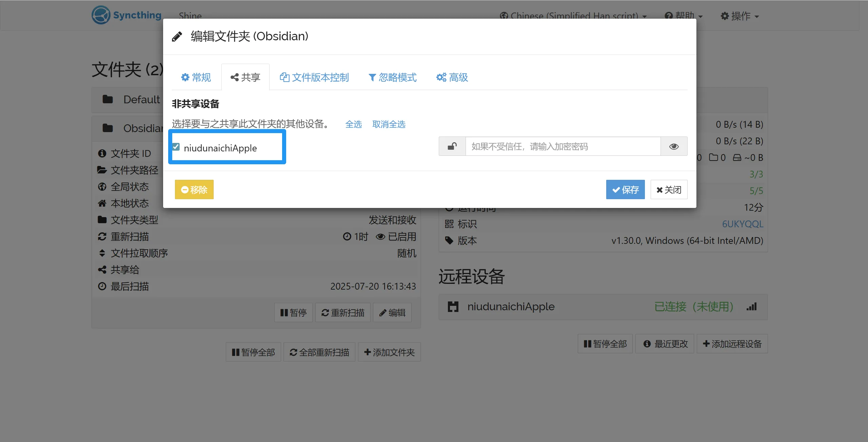Click the 共享给 share icon
The height and width of the screenshot is (442, 868).
pyautogui.click(x=102, y=270)
